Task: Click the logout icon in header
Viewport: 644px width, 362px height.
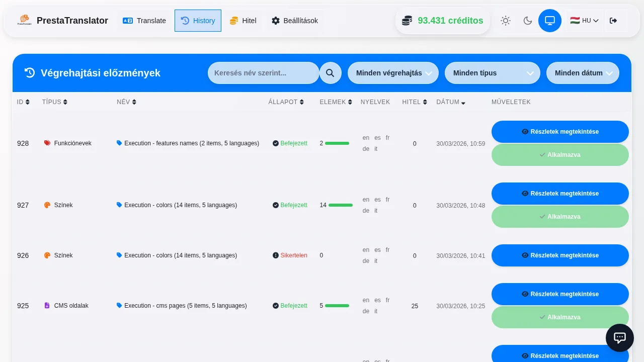Action: (613, 21)
